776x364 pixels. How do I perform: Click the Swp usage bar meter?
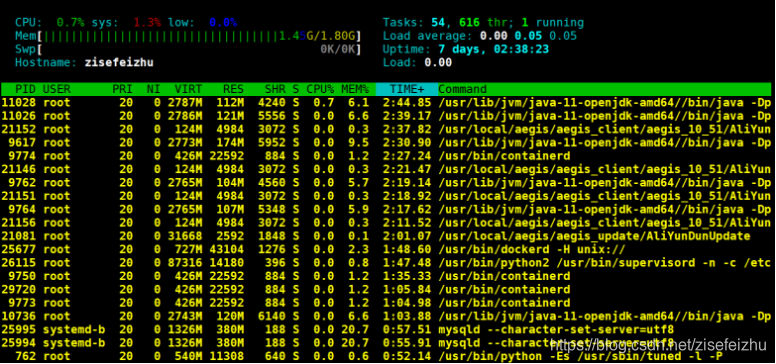(188, 49)
